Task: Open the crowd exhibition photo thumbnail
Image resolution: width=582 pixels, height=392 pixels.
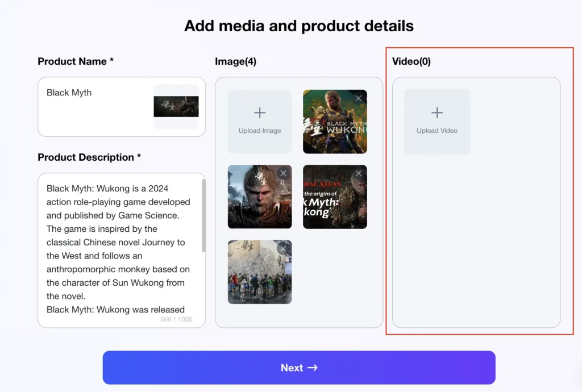Action: point(259,274)
